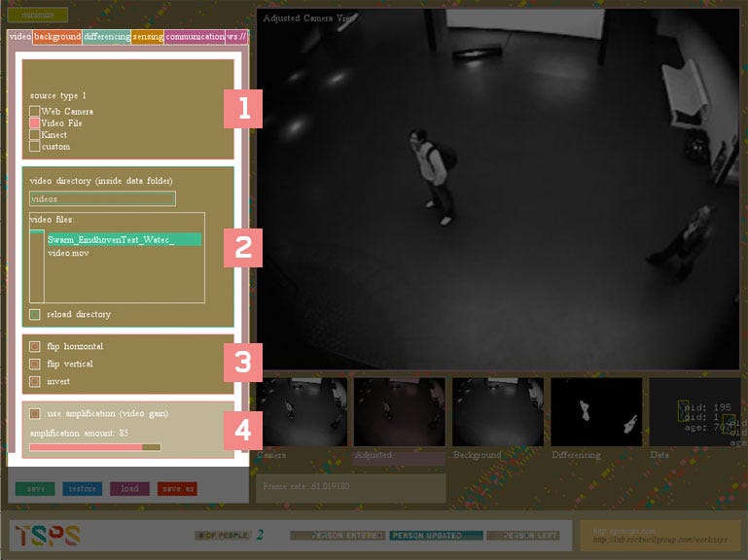Screen dimensions: 748x560
Task: Enable flip horizontal
Action: [34, 346]
